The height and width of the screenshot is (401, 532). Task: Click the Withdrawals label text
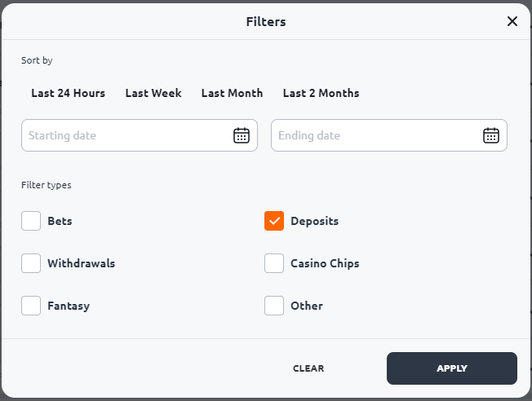point(81,263)
